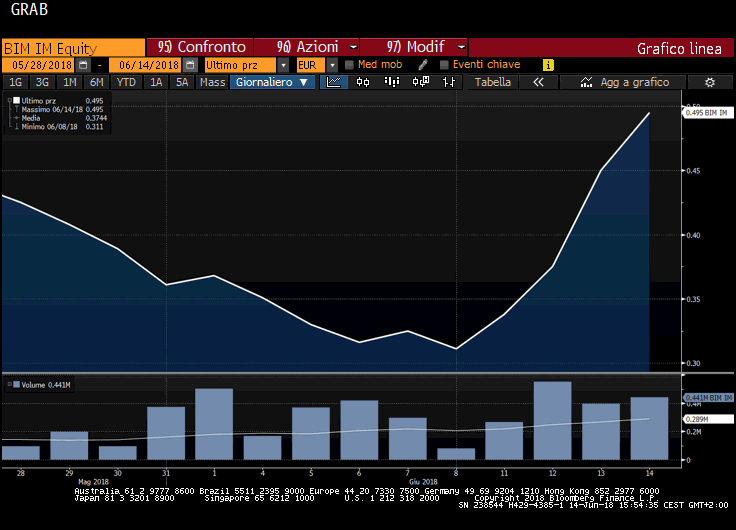Open the Confronto menu
This screenshot has height=530, width=736.
[x=201, y=47]
